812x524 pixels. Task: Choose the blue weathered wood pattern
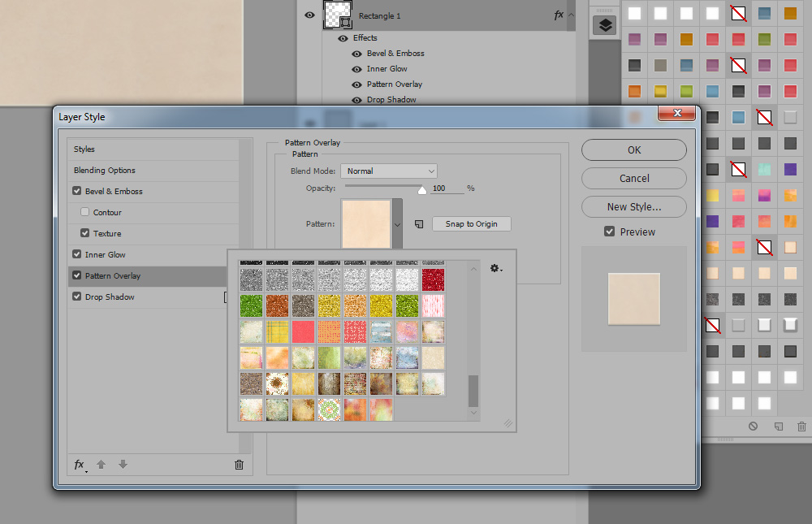click(381, 331)
